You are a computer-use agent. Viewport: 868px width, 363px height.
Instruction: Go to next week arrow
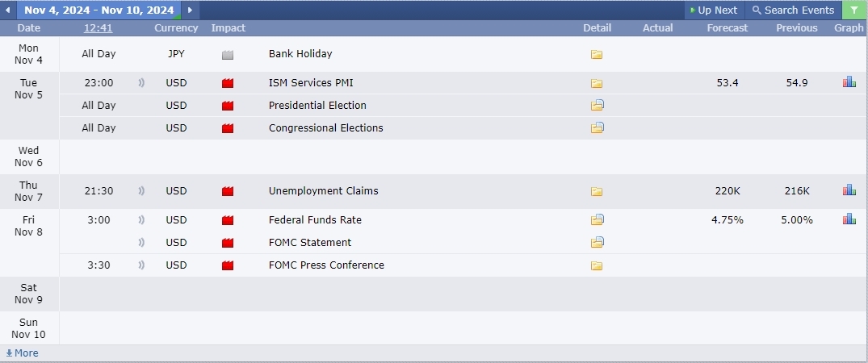click(190, 10)
